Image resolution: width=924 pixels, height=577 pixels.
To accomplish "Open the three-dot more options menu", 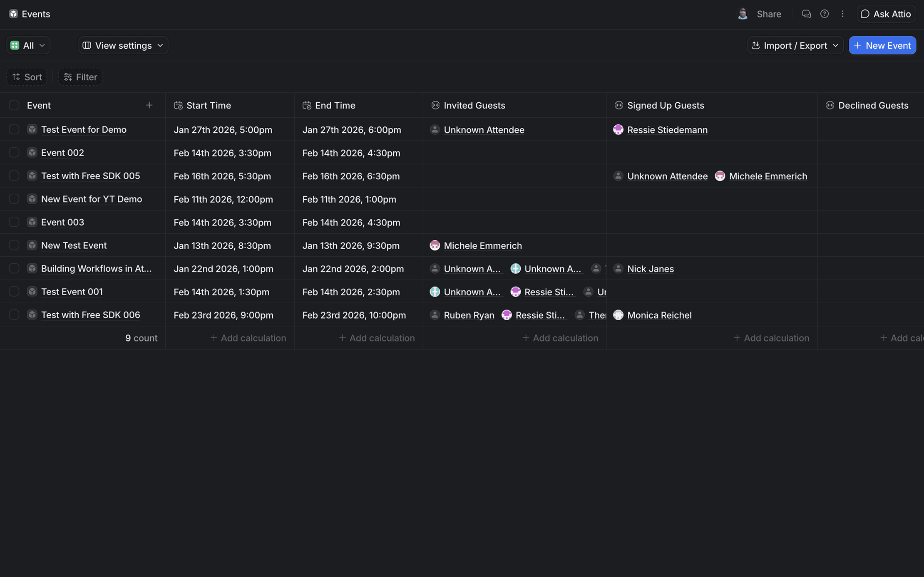I will click(842, 14).
